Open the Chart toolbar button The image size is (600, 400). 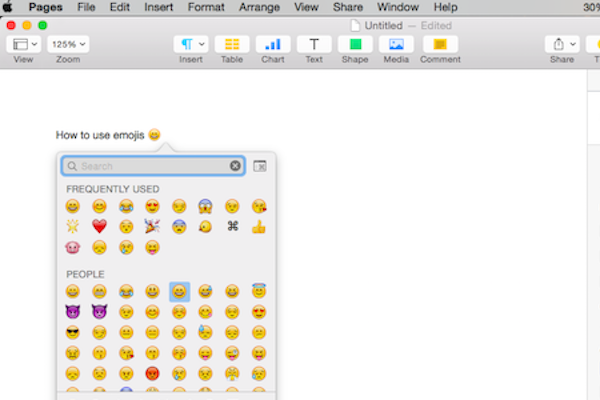coord(273,44)
